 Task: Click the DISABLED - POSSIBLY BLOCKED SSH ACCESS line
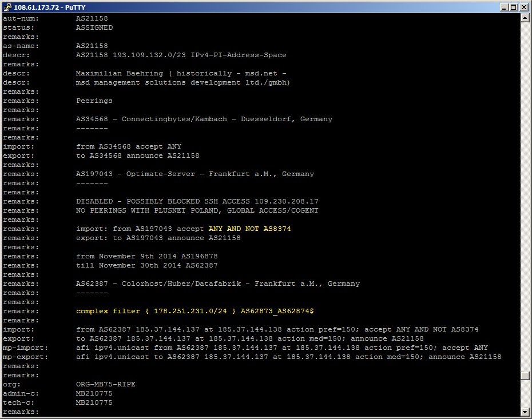(197, 201)
